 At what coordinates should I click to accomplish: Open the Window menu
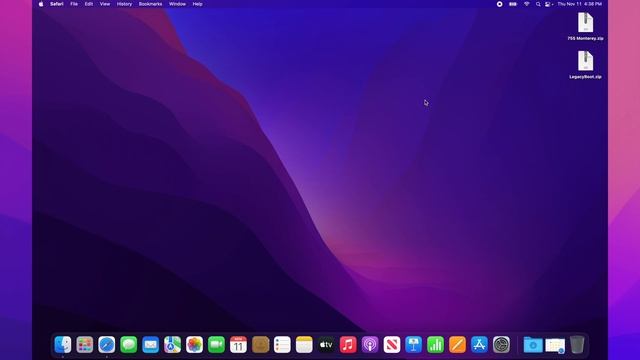click(177, 4)
